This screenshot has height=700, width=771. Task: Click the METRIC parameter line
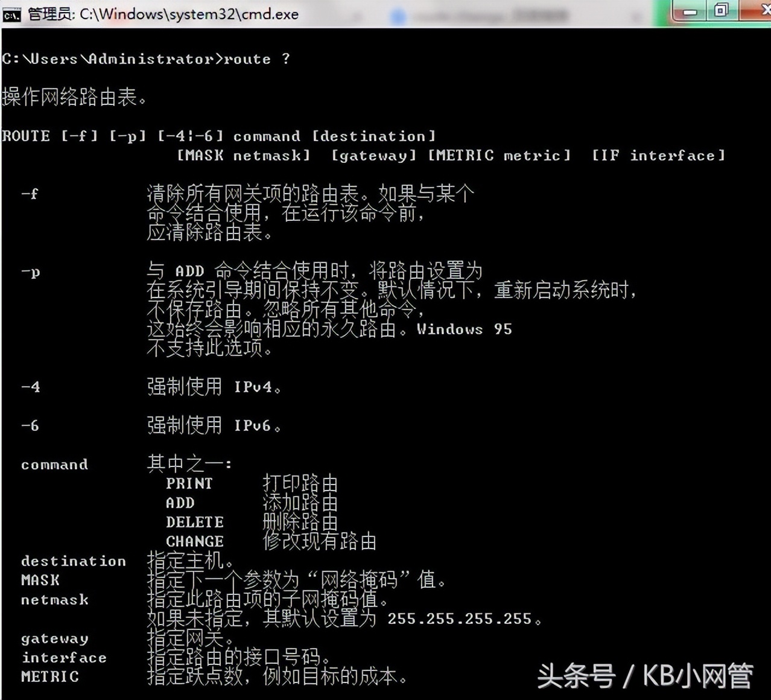[49, 676]
